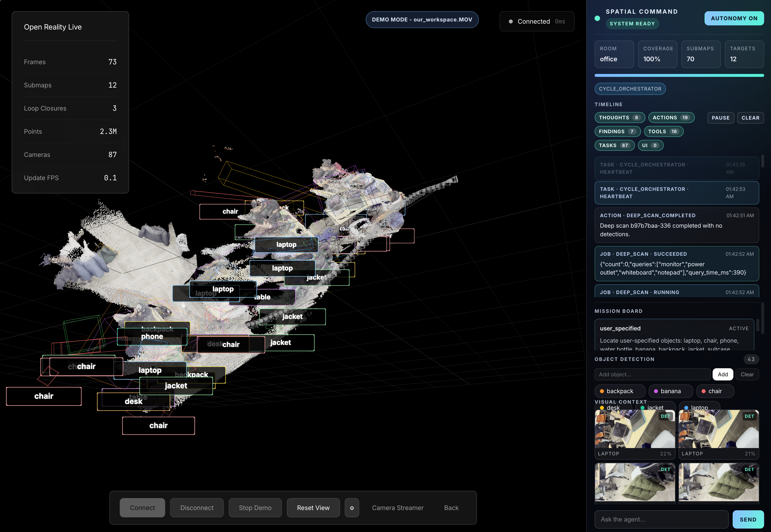
Task: Toggle the AUTONOMY ON switch
Action: click(x=734, y=18)
